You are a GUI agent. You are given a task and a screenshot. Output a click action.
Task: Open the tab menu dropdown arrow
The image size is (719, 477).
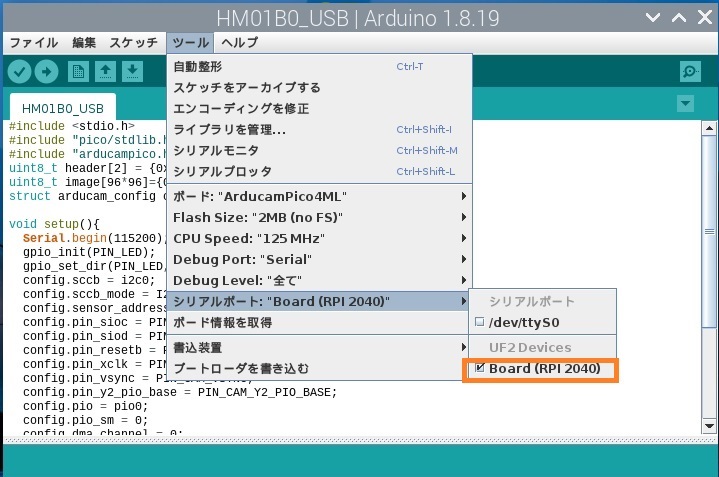click(685, 104)
